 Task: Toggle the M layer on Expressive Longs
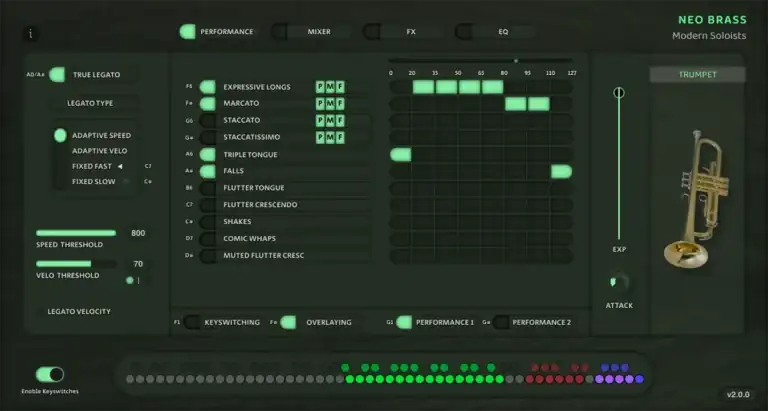[330, 87]
